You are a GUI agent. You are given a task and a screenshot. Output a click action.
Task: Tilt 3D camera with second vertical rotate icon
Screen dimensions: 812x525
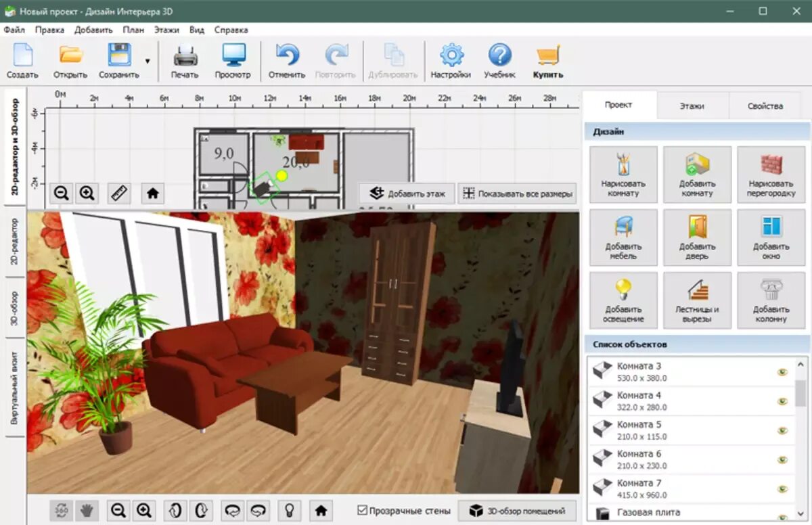[200, 510]
